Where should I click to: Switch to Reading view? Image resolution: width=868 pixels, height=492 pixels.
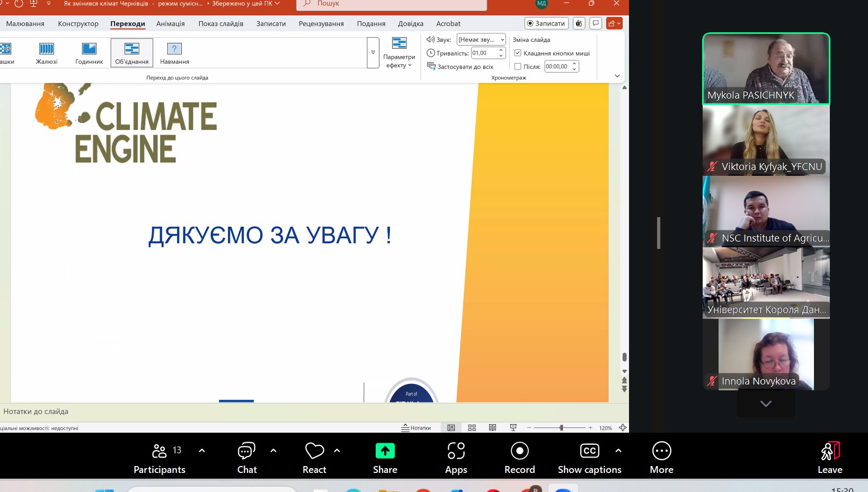pyautogui.click(x=492, y=428)
